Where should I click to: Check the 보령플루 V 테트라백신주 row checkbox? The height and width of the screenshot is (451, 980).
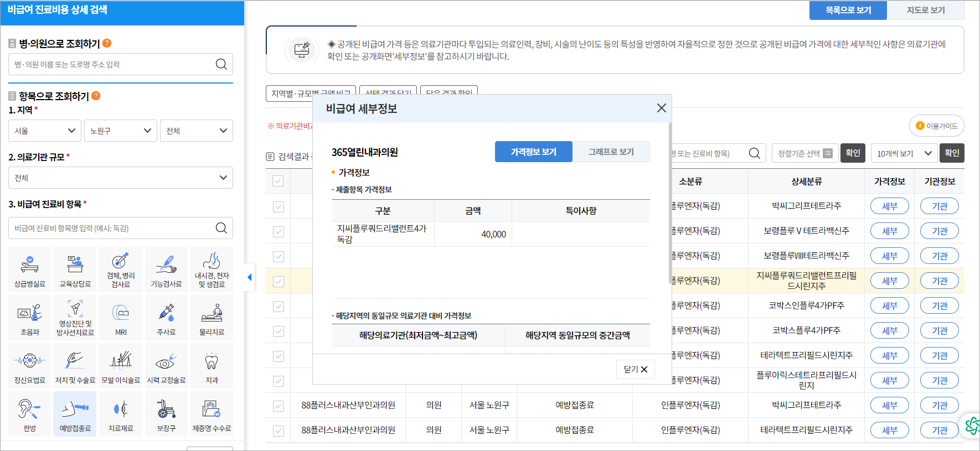click(278, 231)
